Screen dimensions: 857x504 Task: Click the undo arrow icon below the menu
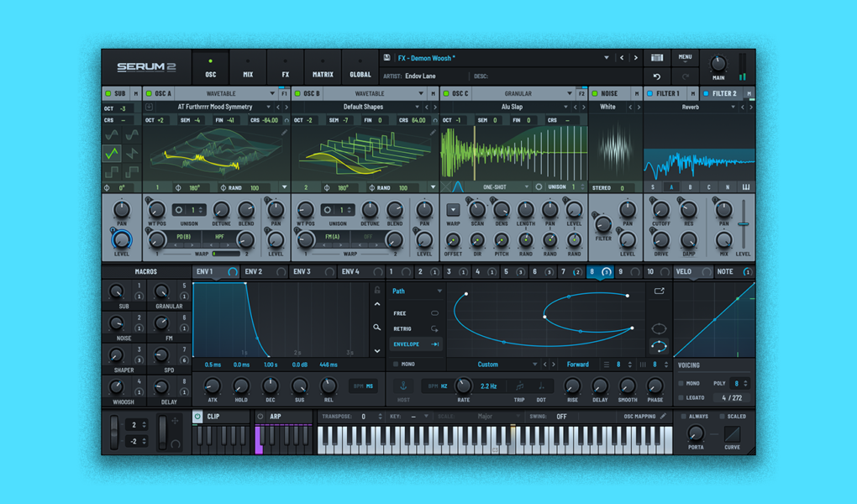[657, 77]
